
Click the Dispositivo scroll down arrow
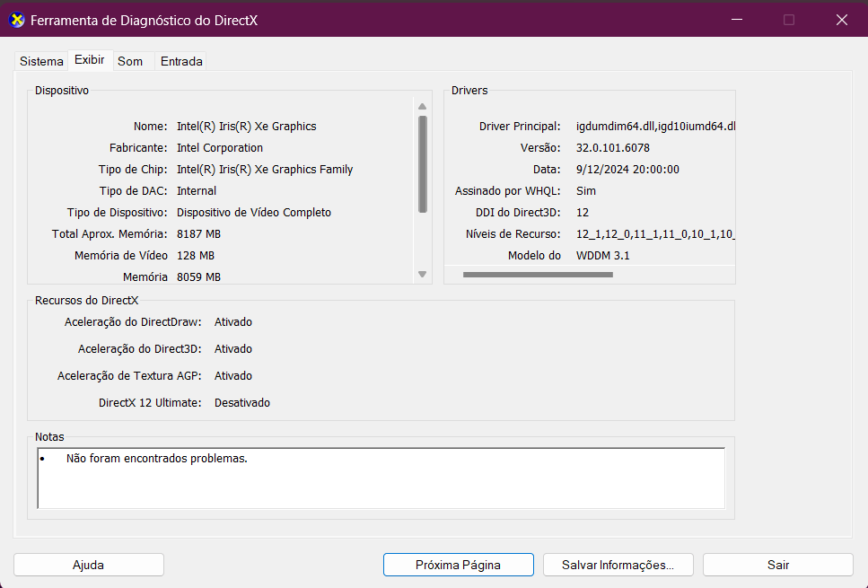(423, 274)
